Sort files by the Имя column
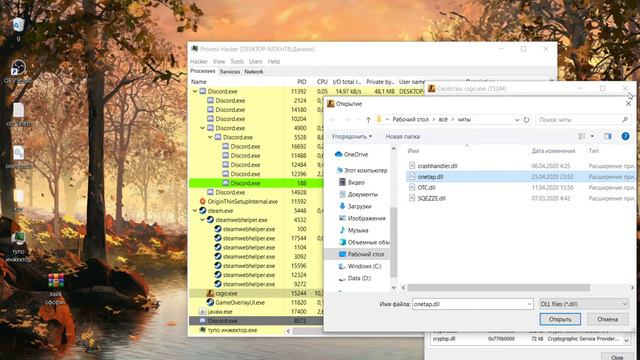The height and width of the screenshot is (360, 640). [x=413, y=151]
